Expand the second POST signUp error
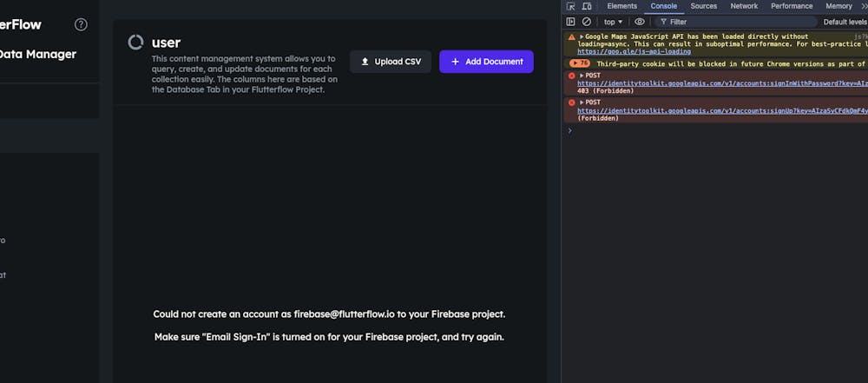The height and width of the screenshot is (383, 868). coord(582,102)
